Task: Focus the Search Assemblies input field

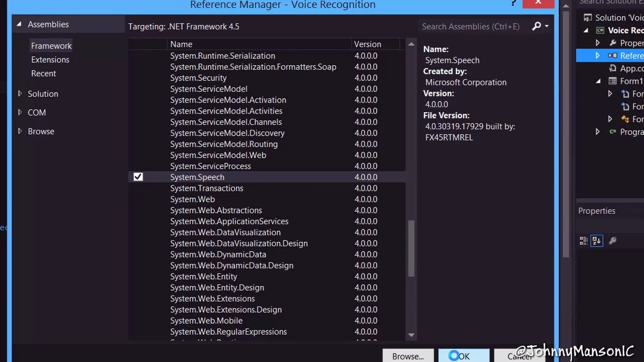Action: click(474, 26)
